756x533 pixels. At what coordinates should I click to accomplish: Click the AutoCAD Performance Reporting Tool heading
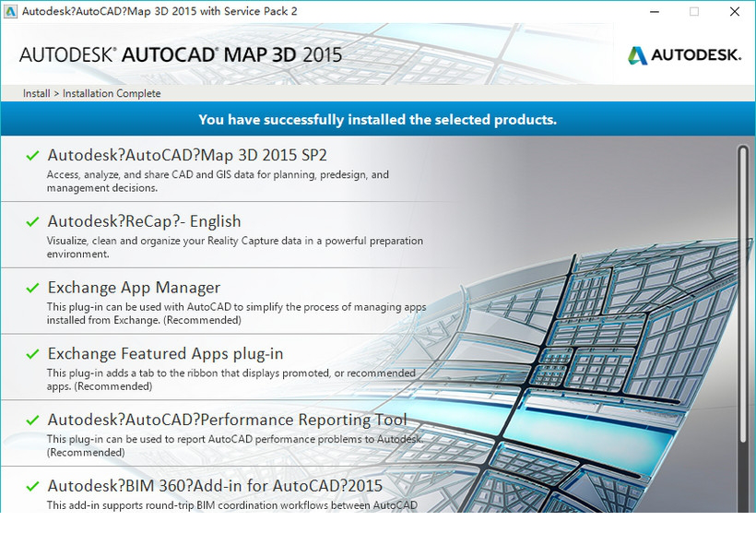[x=227, y=420]
